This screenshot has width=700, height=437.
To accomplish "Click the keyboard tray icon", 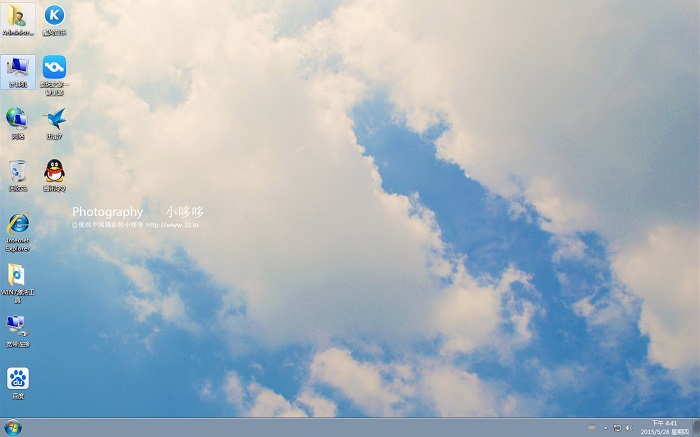I will [592, 428].
